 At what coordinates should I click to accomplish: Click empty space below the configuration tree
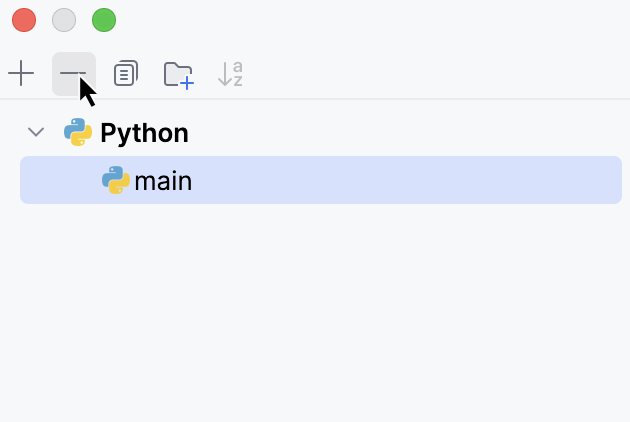coord(315,310)
